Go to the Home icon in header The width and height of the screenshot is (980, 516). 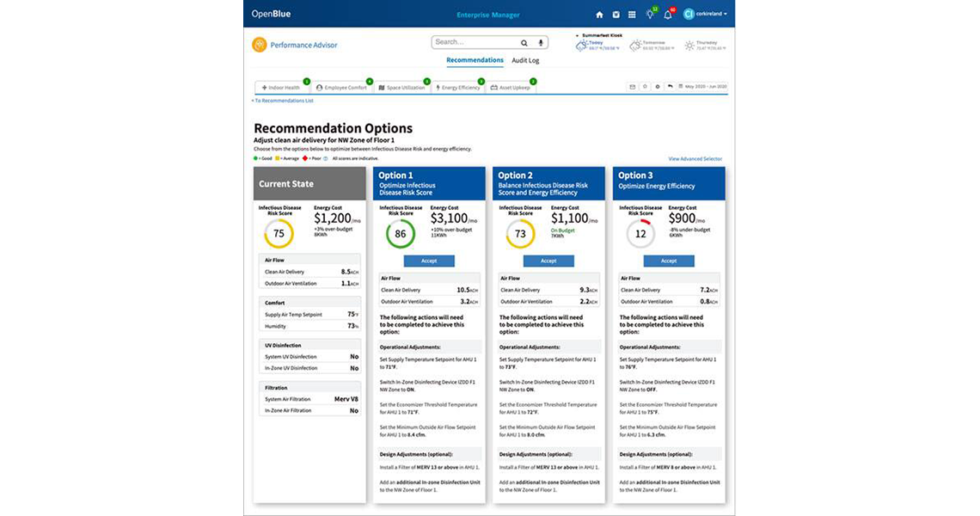tap(599, 15)
